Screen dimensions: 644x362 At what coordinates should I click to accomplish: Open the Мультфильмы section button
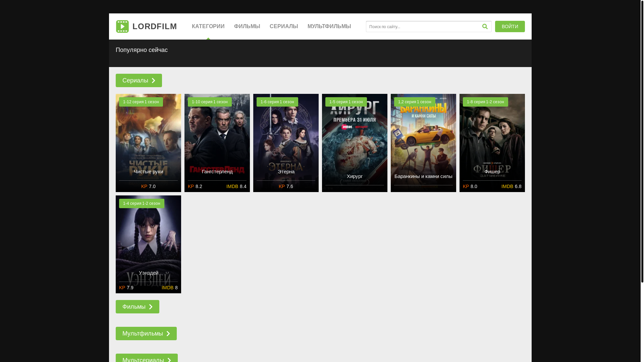tap(146, 334)
